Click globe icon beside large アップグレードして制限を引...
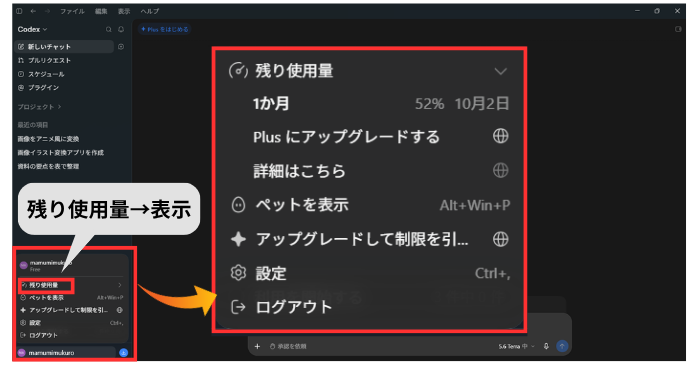 click(501, 239)
